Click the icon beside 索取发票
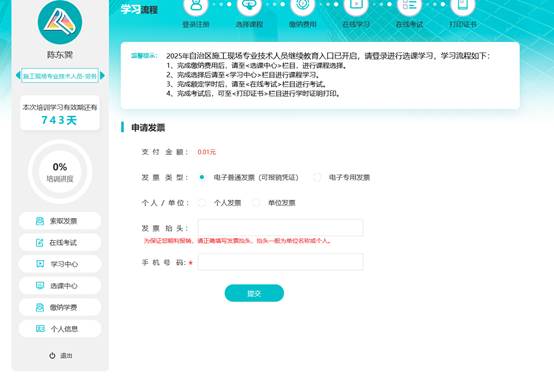The width and height of the screenshot is (554, 381). [x=40, y=221]
